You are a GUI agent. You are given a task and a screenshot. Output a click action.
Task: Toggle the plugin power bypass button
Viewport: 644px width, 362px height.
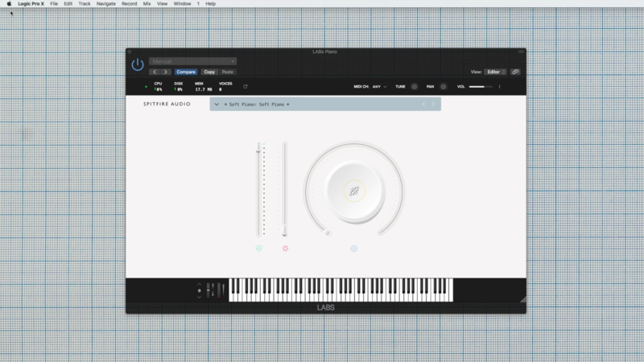click(x=138, y=64)
